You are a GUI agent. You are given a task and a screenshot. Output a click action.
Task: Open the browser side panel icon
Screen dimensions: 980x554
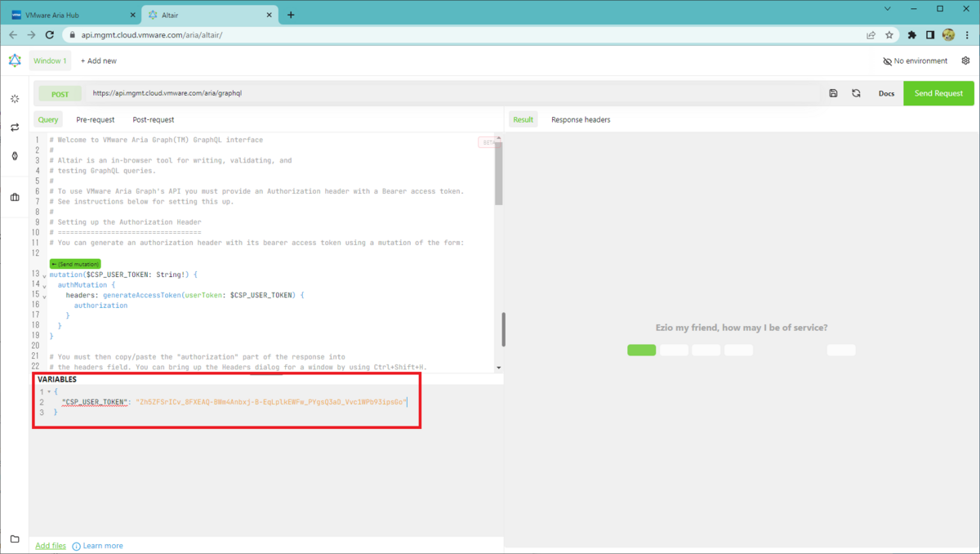[x=930, y=35]
